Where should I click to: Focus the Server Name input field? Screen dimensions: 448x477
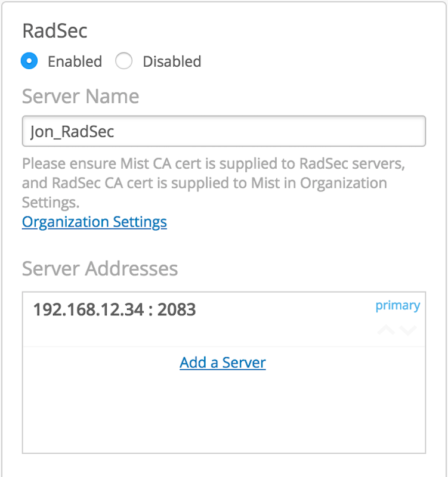(x=224, y=131)
